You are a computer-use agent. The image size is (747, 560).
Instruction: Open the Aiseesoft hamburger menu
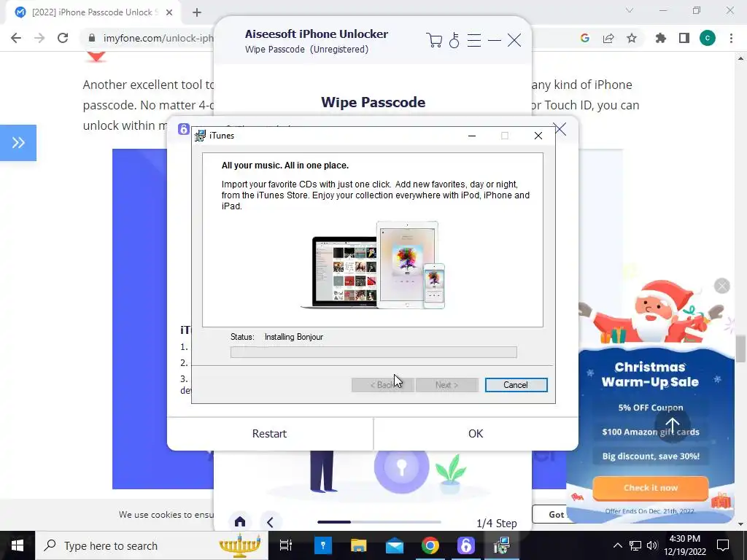point(473,40)
